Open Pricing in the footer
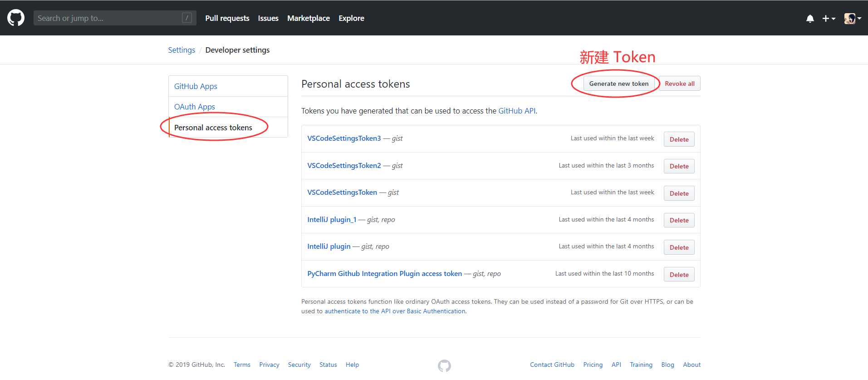 tap(593, 365)
